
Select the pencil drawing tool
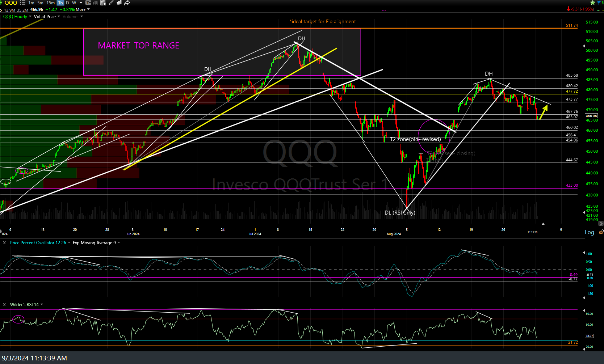[111, 3]
